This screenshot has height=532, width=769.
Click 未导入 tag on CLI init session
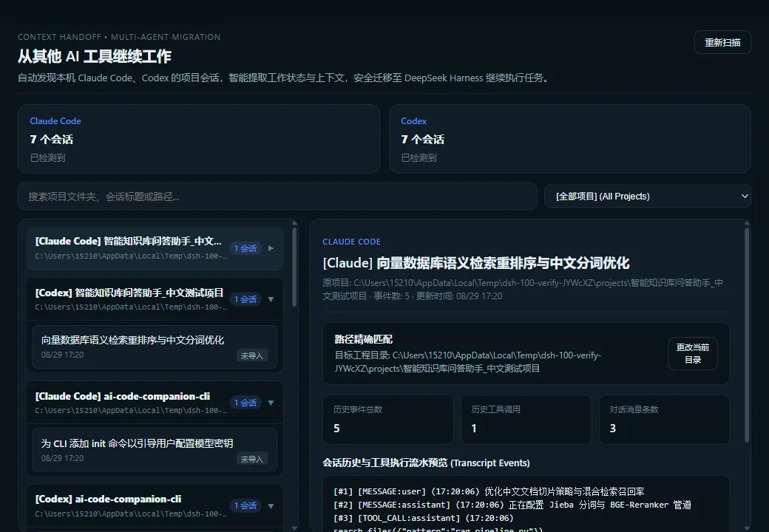pos(252,459)
